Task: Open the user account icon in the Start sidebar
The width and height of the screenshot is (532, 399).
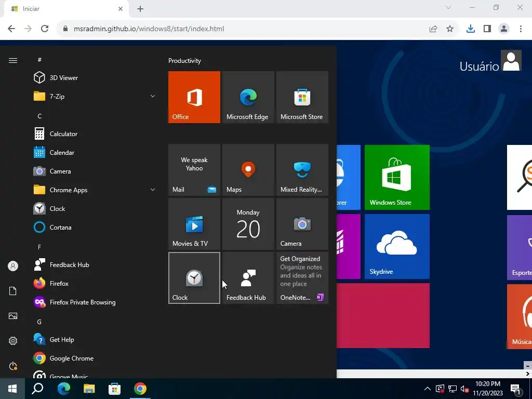Action: [x=13, y=266]
